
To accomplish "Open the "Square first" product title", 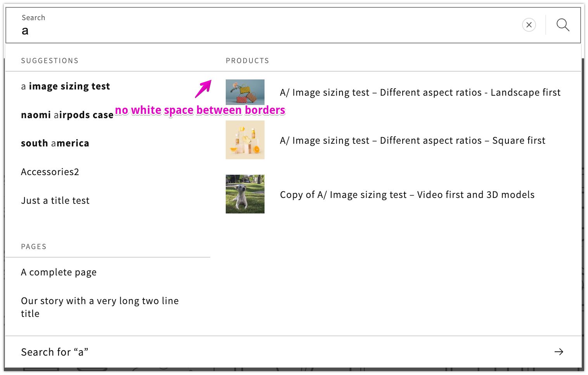I will point(412,141).
